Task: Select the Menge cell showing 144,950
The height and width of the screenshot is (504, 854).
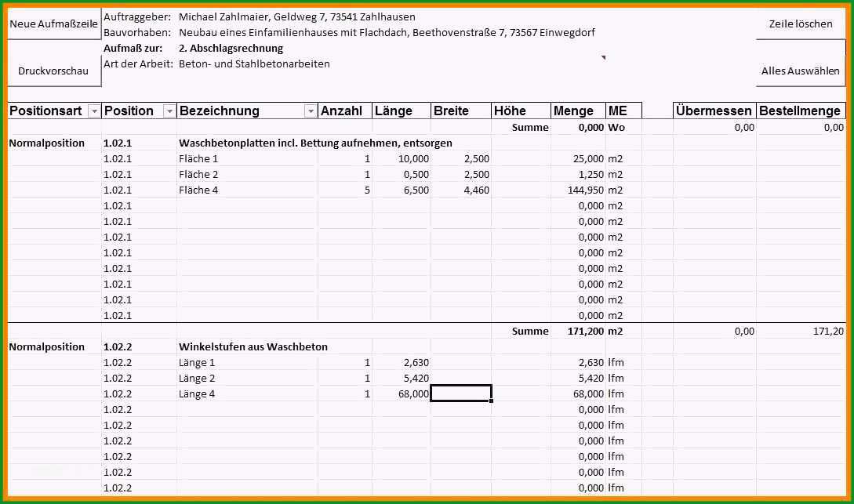Action: (579, 190)
